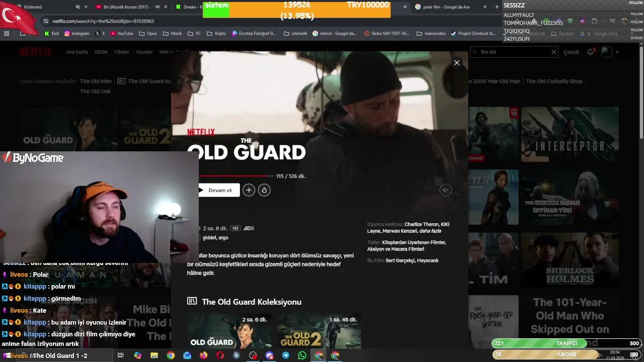The image size is (644, 362).
Task: Select the Heyecanlı mood tag
Action: 427,260
